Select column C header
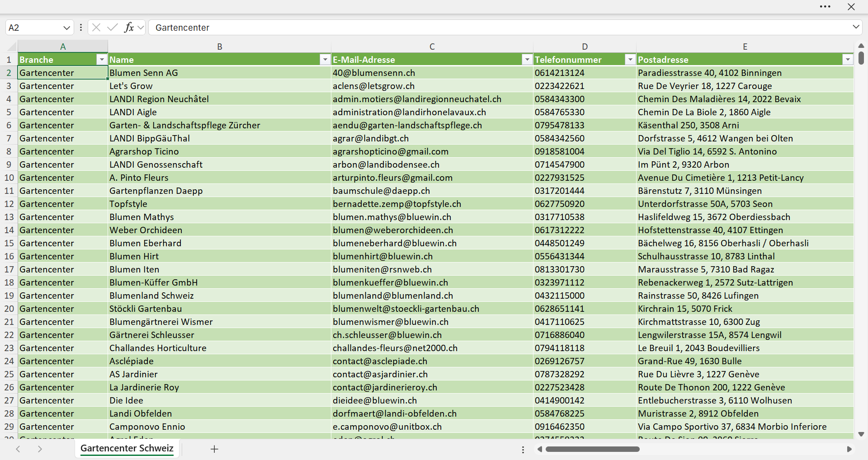Image resolution: width=868 pixels, height=460 pixels. pos(432,47)
